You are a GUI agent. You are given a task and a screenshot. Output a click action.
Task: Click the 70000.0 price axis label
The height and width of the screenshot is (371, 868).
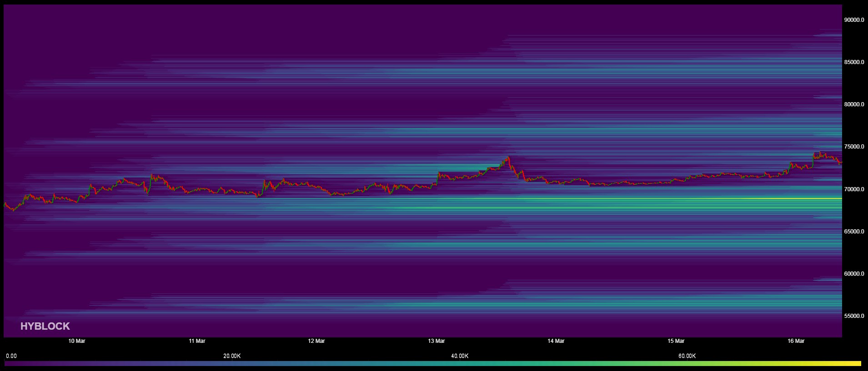tap(854, 189)
